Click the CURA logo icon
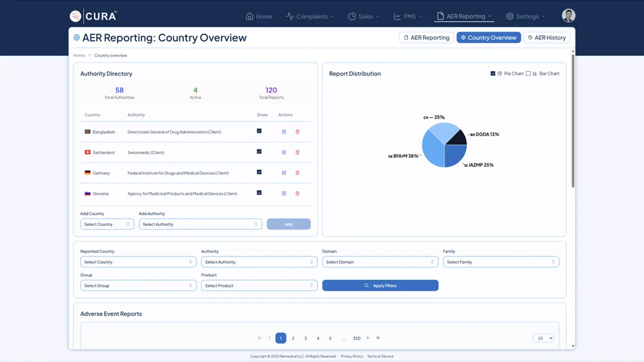The height and width of the screenshot is (362, 644). (x=75, y=16)
